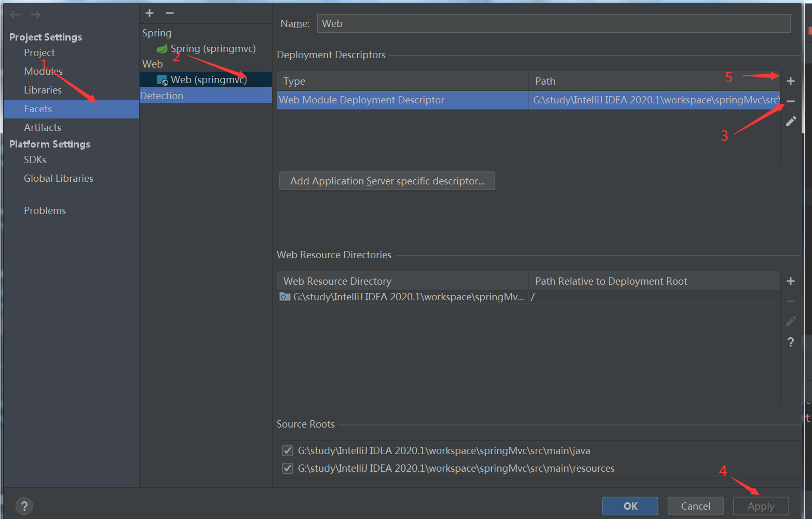Open web resource directories help via question mark icon
812x519 pixels.
click(790, 342)
